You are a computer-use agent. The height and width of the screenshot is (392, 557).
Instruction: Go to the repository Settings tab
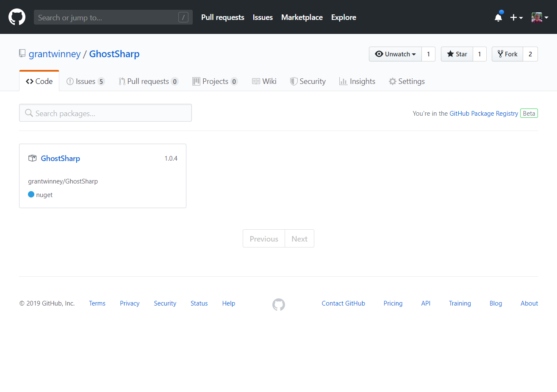click(407, 81)
